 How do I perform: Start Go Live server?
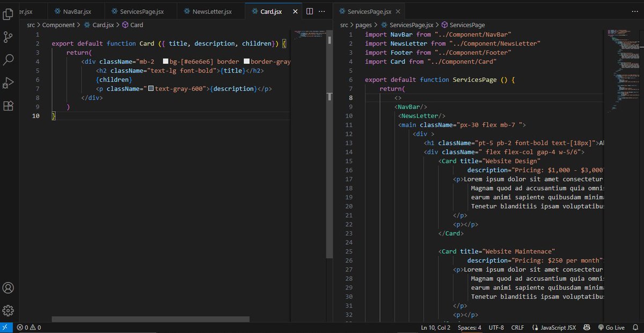pyautogui.click(x=611, y=327)
